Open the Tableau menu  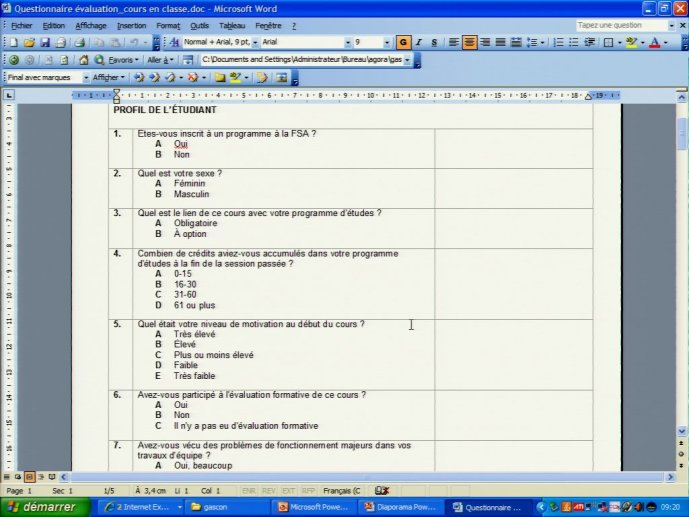coord(232,26)
